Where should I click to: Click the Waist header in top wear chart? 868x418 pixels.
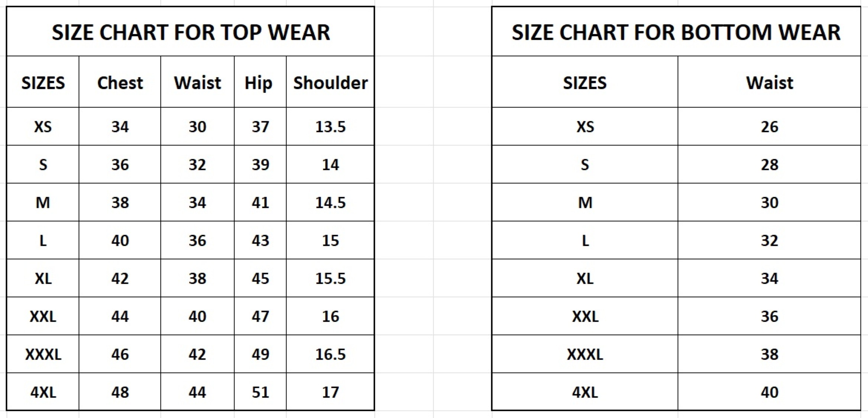(197, 83)
